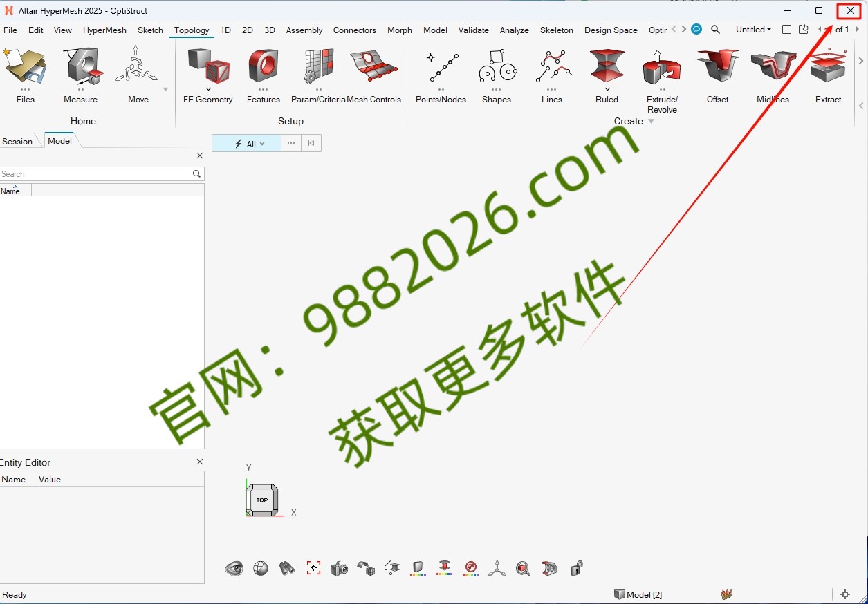Click the TOP view cube
Viewport: 868px width, 604px height.
pyautogui.click(x=262, y=500)
